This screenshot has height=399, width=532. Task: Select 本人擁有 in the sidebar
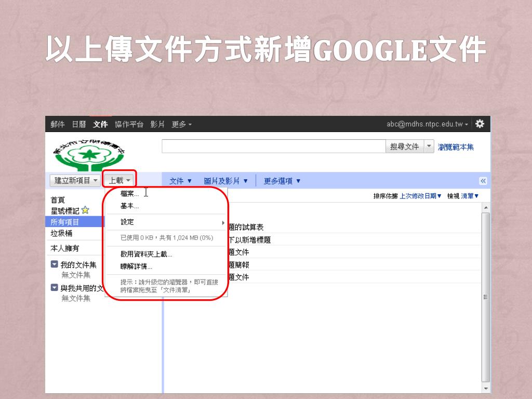coord(65,248)
